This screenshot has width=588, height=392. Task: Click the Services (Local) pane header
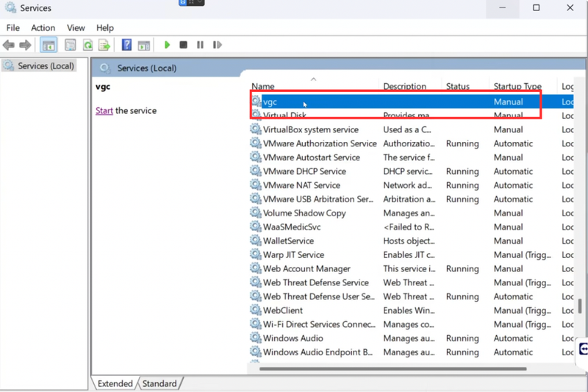point(338,68)
